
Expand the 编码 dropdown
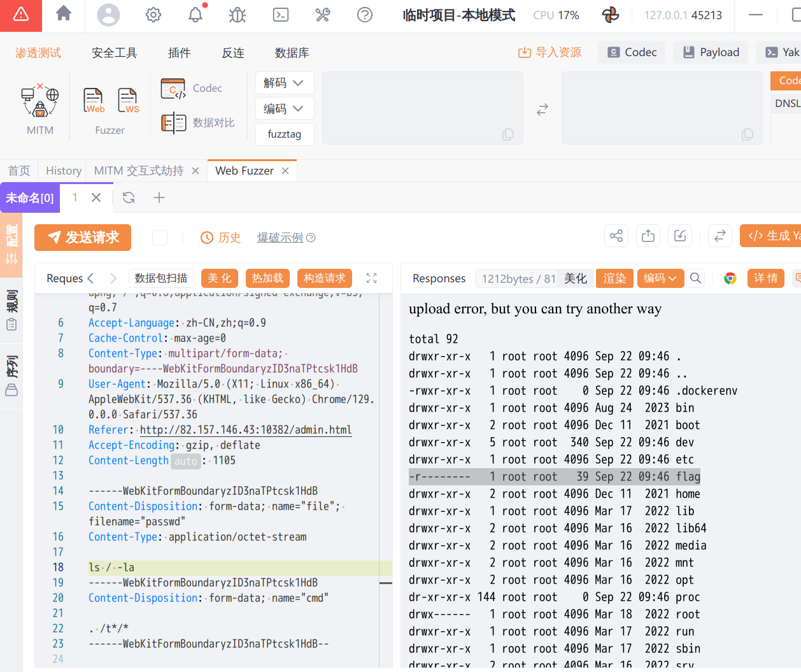[285, 109]
